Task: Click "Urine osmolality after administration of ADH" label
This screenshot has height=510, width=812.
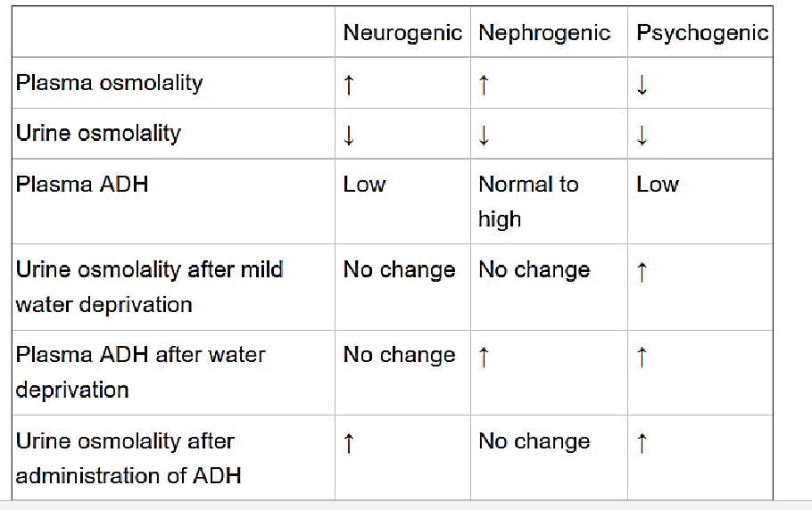Action: point(128,457)
